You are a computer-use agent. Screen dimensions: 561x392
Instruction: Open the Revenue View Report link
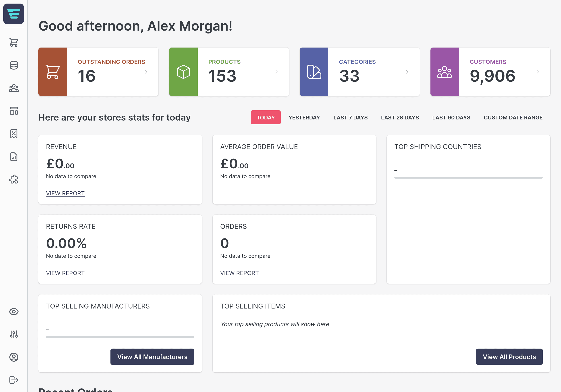65,193
